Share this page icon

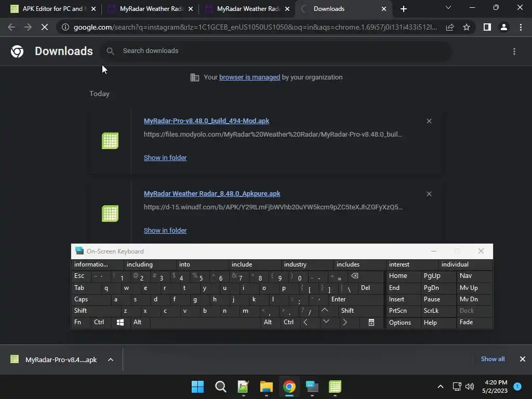coord(450,27)
